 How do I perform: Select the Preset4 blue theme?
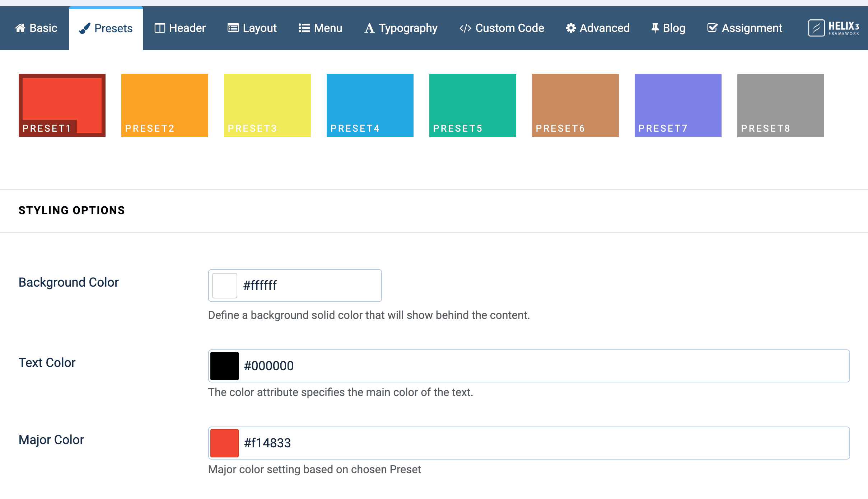tap(369, 105)
